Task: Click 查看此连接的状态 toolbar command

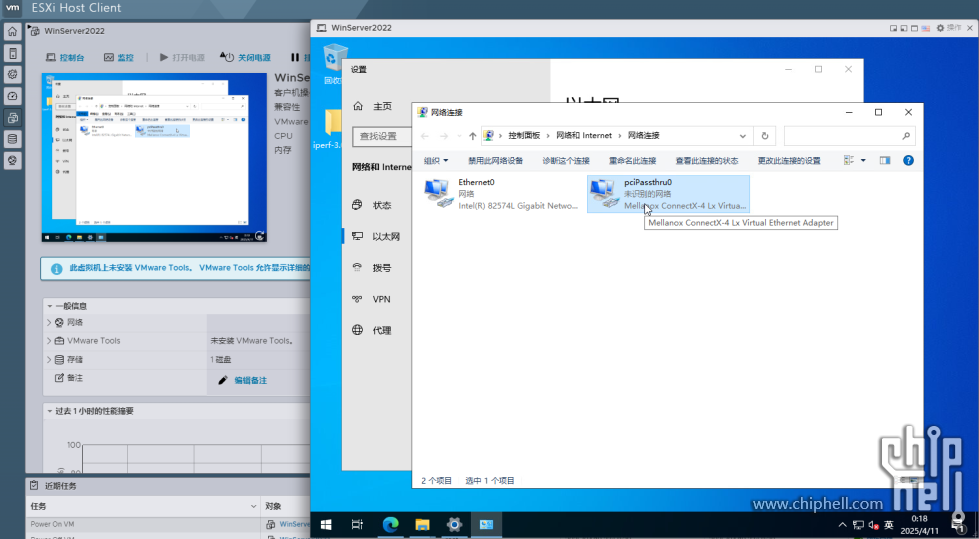Action: click(707, 161)
